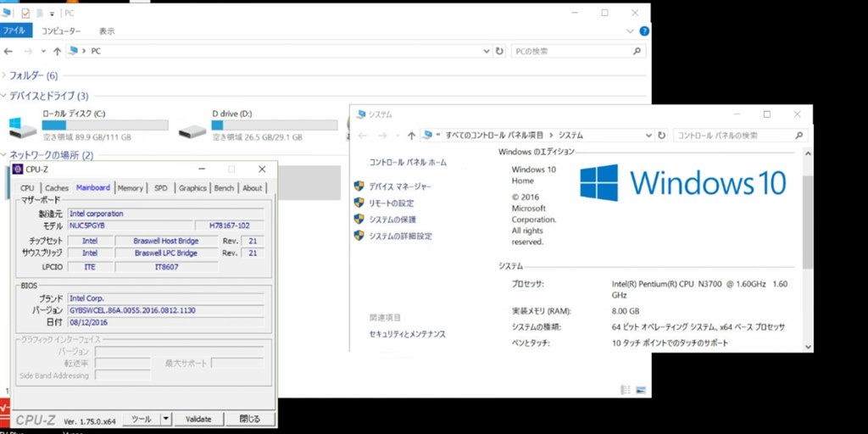The width and height of the screenshot is (868, 434).
Task: Click the システム window title icon
Action: pos(361,114)
